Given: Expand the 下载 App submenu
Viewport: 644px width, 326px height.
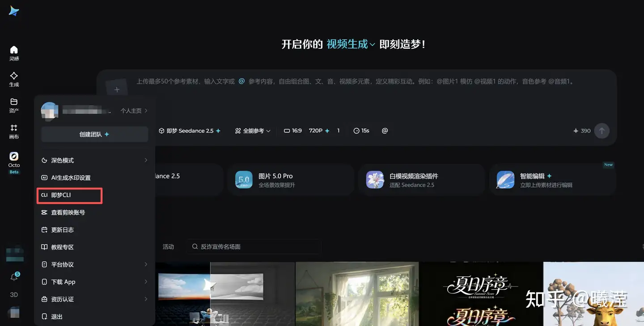Looking at the screenshot, I should [94, 282].
